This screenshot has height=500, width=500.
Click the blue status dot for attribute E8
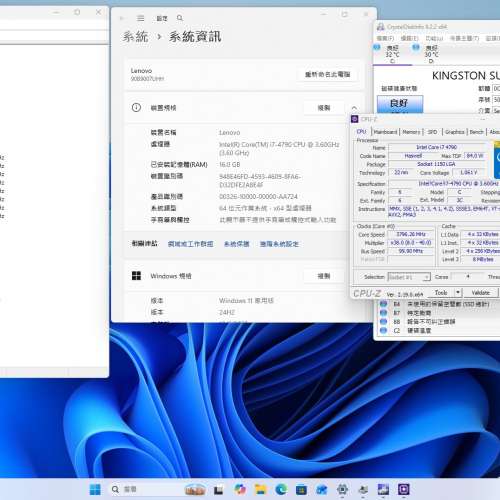point(383,321)
